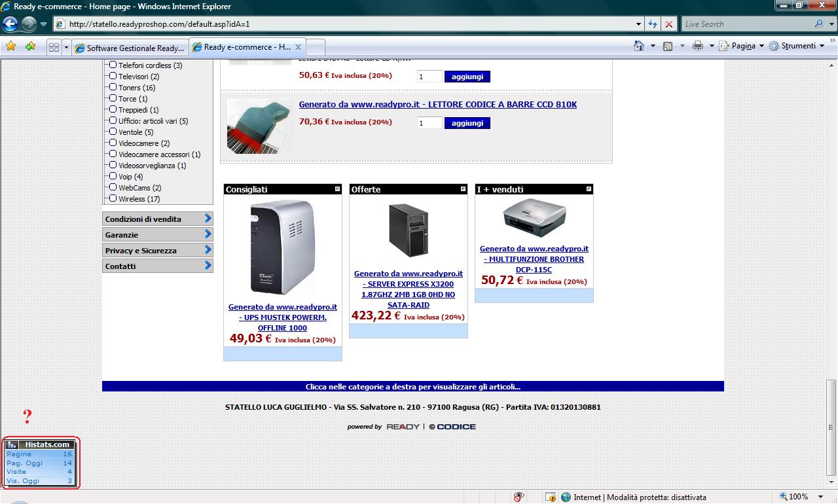This screenshot has height=504, width=838.
Task: Open a new blank tab
Action: pyautogui.click(x=316, y=48)
